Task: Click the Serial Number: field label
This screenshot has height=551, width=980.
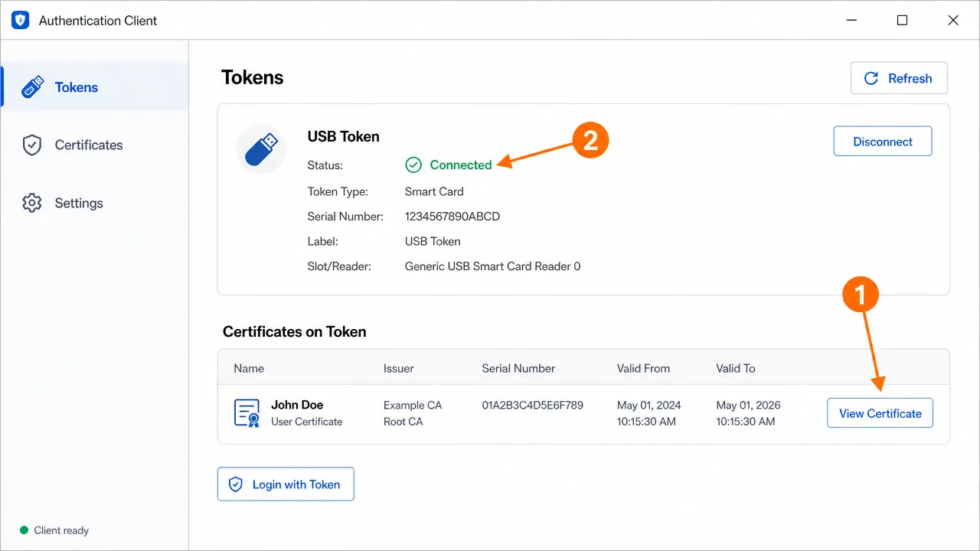Action: [x=345, y=217]
